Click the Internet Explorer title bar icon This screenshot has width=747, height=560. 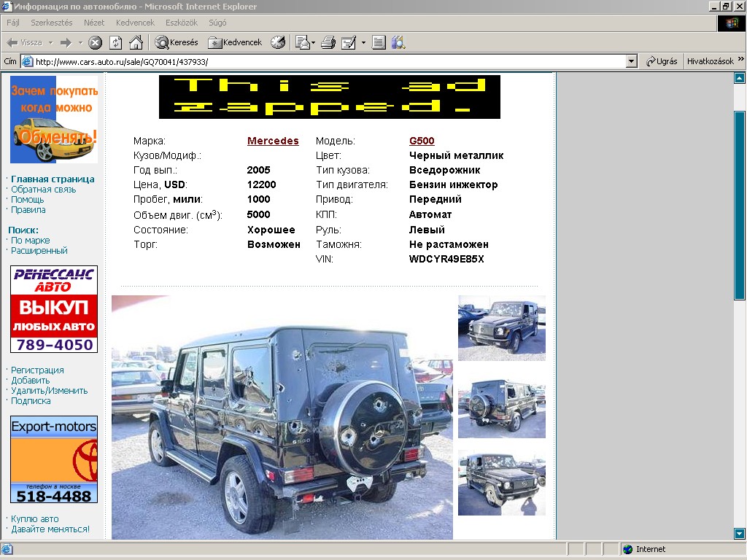tap(7, 6)
